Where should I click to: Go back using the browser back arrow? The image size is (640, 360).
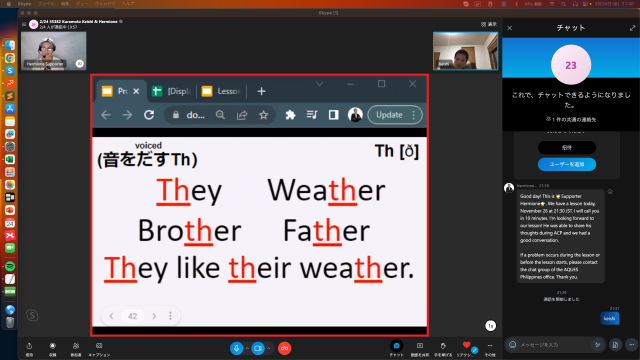tap(106, 115)
